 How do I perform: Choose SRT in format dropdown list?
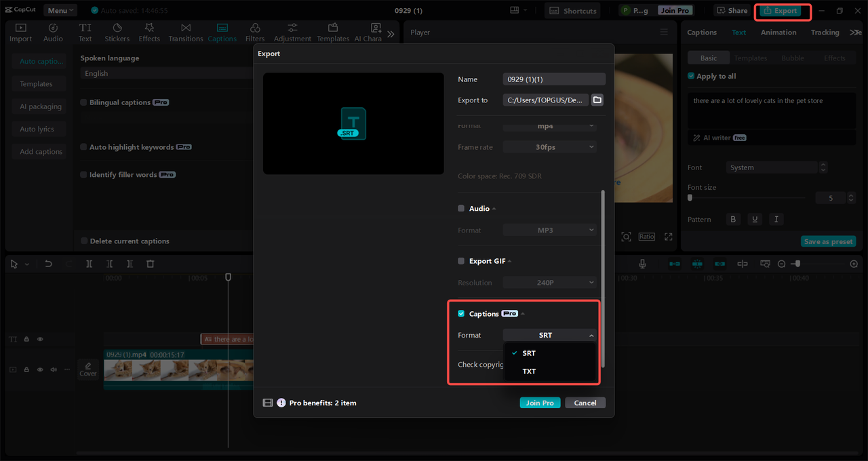coord(550,353)
